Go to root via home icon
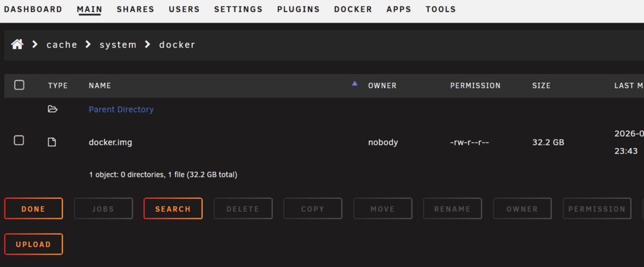This screenshot has height=267, width=644. coord(17,44)
